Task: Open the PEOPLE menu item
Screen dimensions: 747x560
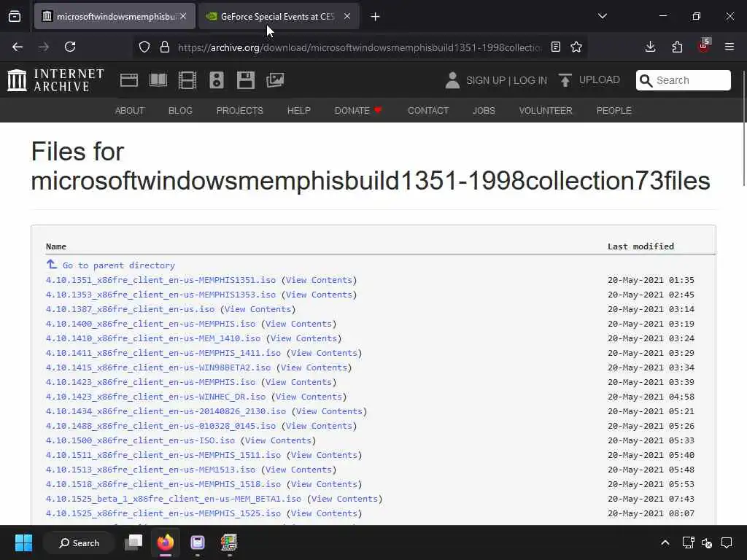Action: (x=614, y=111)
